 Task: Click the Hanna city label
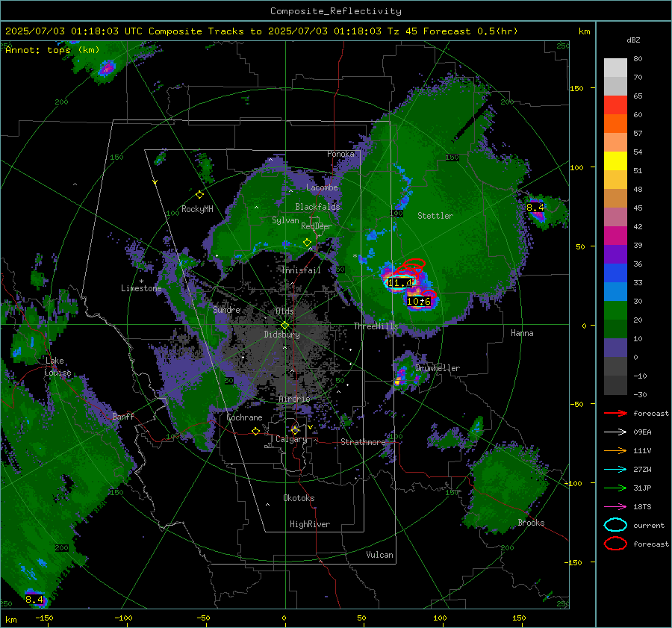(x=522, y=333)
